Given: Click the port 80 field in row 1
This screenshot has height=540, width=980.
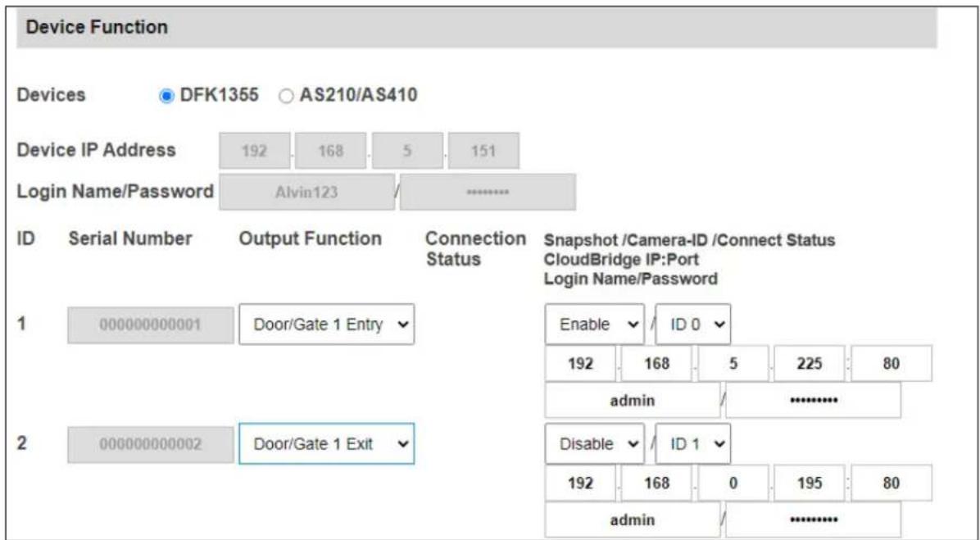Looking at the screenshot, I should [x=892, y=363].
